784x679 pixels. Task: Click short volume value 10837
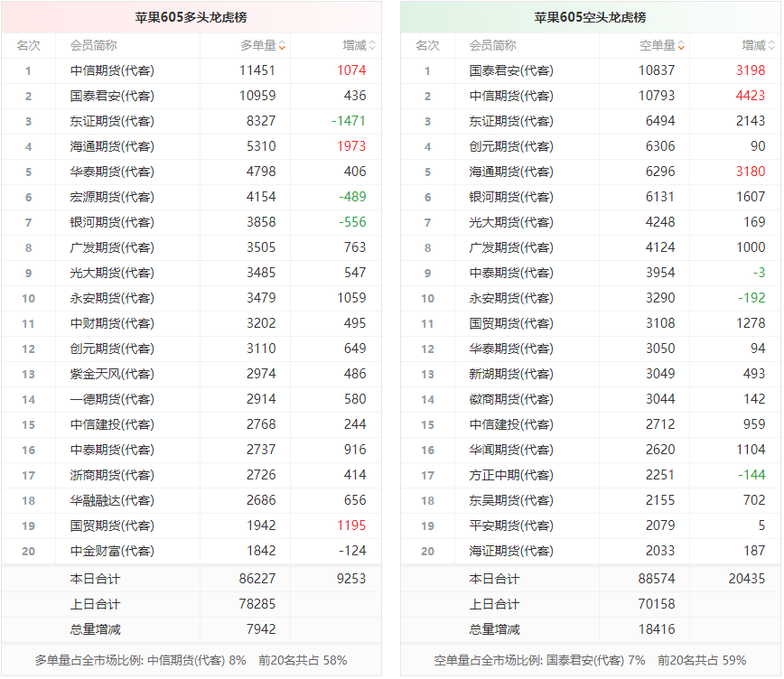657,70
